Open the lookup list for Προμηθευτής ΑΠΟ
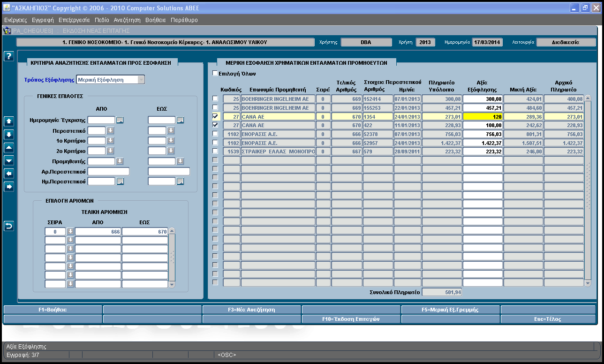604x364 pixels. click(120, 161)
